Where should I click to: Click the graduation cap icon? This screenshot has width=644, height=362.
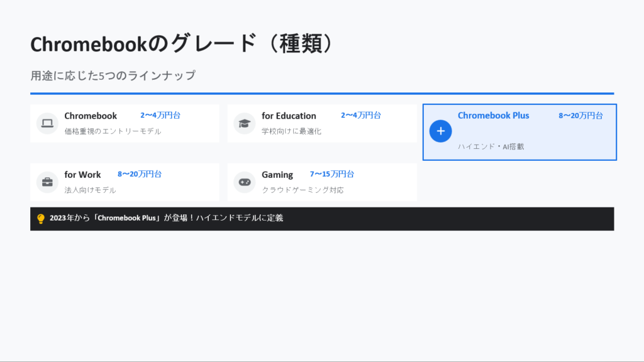pyautogui.click(x=244, y=123)
